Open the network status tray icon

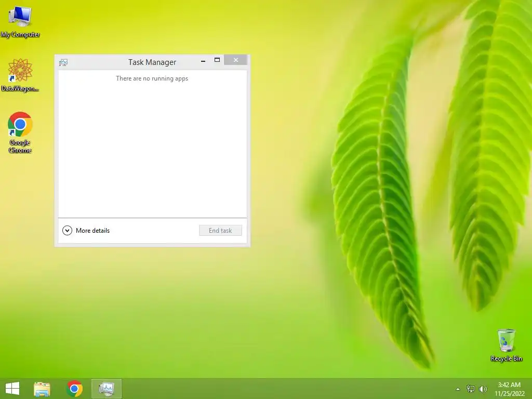(471, 389)
